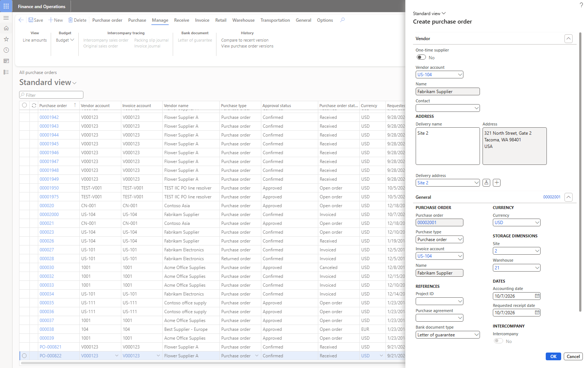Open the Vendor account dropdown
Viewport: 588px width, 368px height.
coord(460,75)
